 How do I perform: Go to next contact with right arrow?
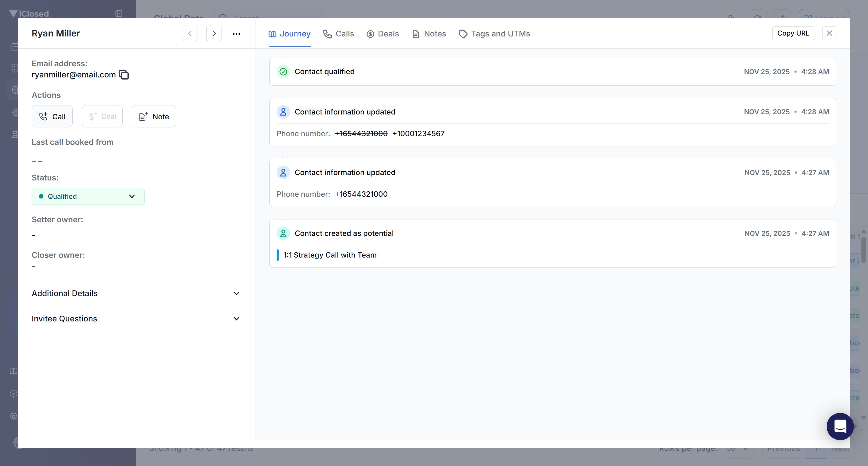pos(214,33)
